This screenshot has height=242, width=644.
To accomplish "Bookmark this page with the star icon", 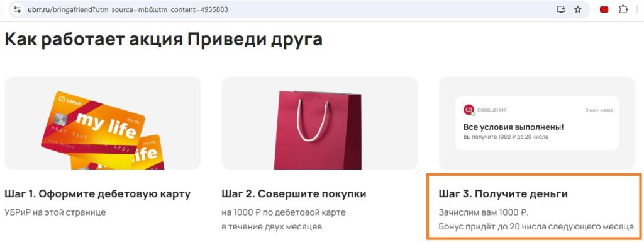I will pyautogui.click(x=578, y=9).
